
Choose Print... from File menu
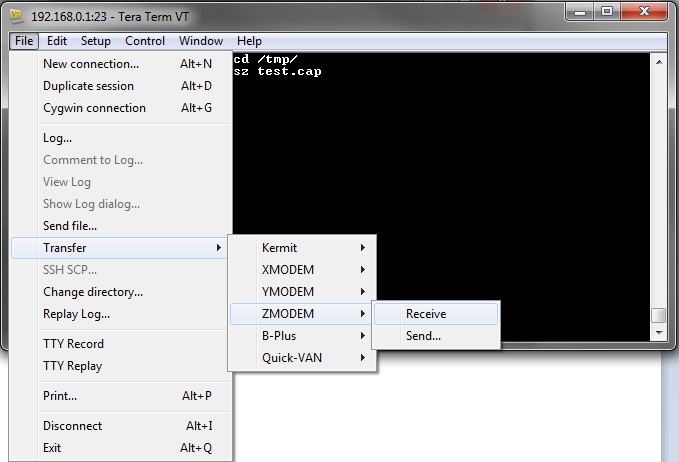[x=120, y=396]
